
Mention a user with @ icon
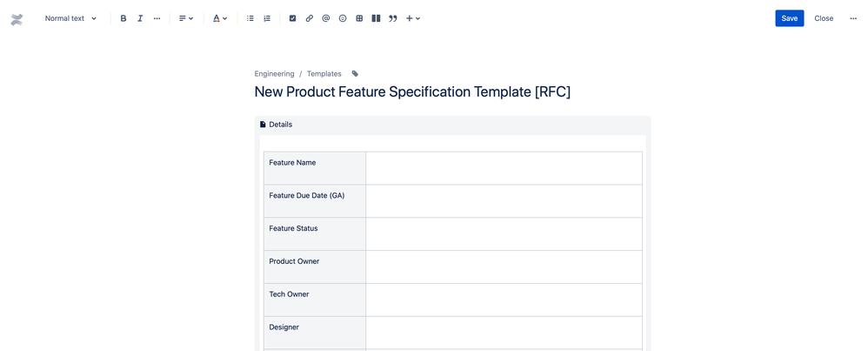click(x=326, y=18)
